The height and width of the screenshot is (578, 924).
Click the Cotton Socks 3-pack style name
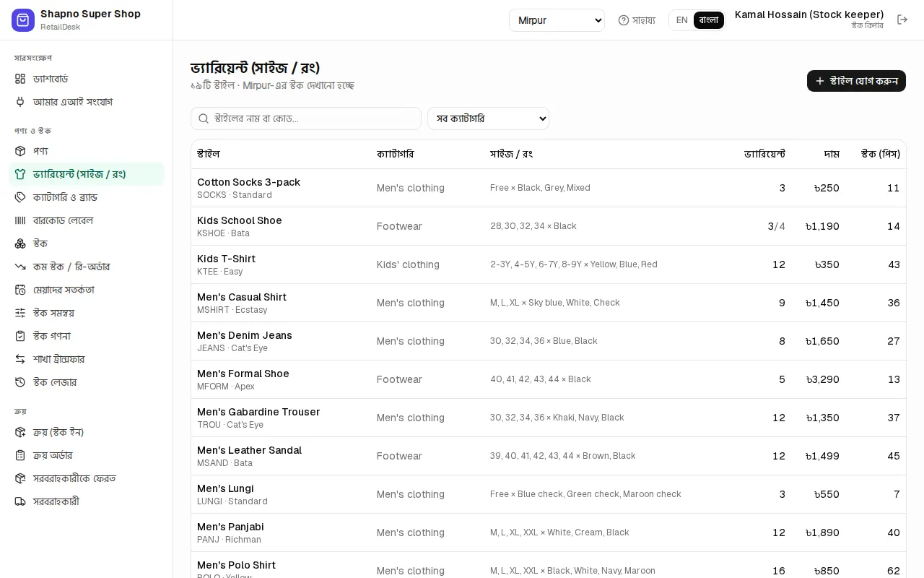pyautogui.click(x=248, y=182)
